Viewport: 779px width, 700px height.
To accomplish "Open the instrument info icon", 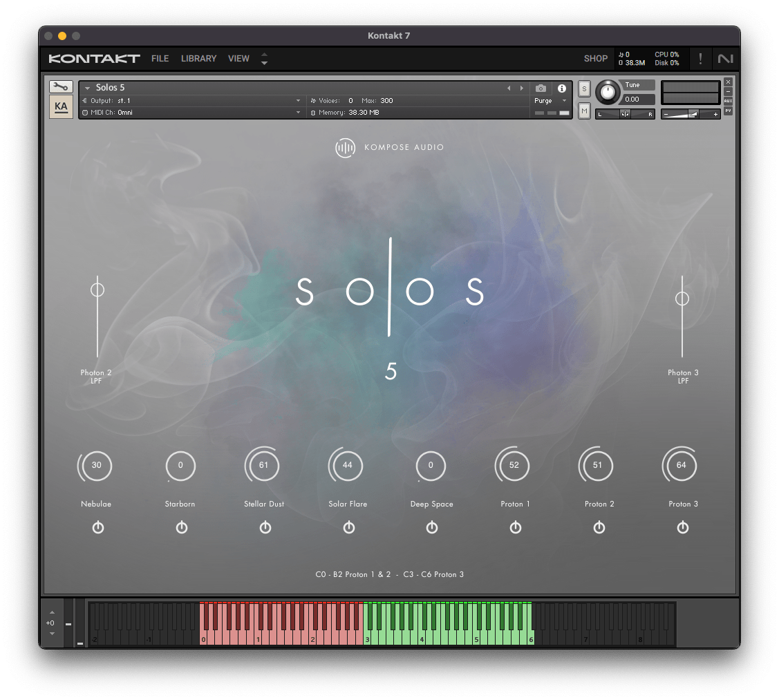I will click(x=562, y=88).
